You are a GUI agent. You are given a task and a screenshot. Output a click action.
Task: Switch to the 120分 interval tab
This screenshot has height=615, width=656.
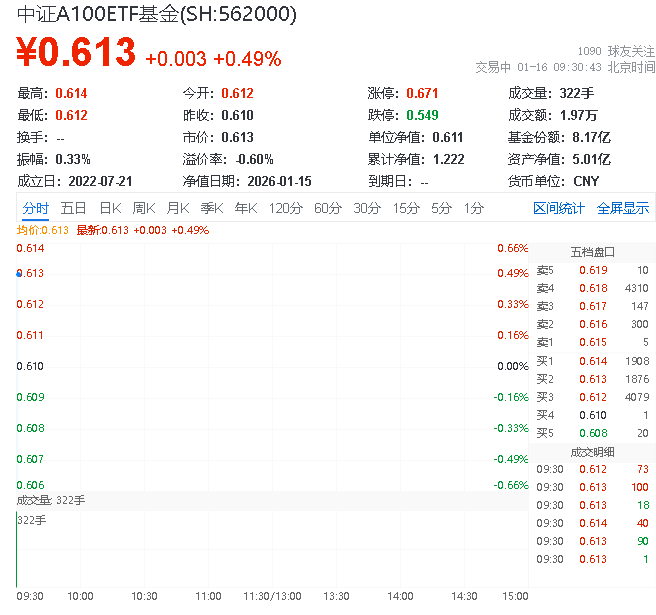285,208
